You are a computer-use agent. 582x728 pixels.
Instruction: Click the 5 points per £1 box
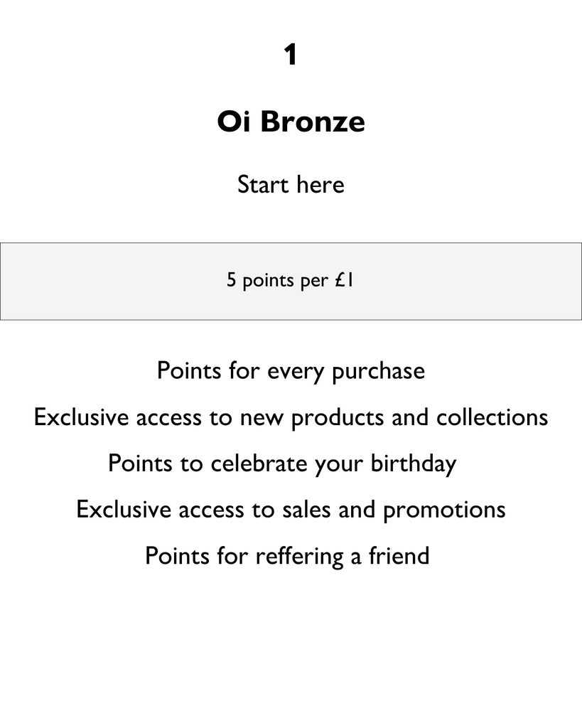(x=291, y=282)
